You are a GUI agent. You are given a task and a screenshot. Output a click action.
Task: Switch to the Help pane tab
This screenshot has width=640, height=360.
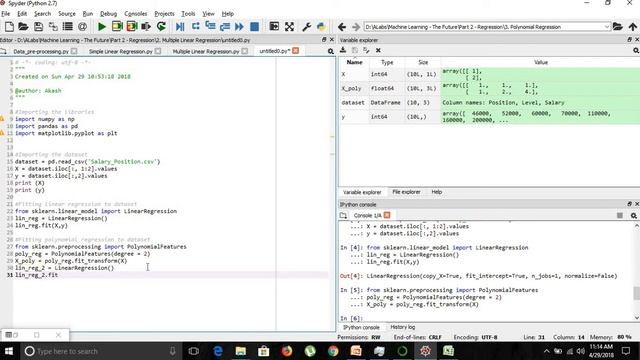(437, 192)
